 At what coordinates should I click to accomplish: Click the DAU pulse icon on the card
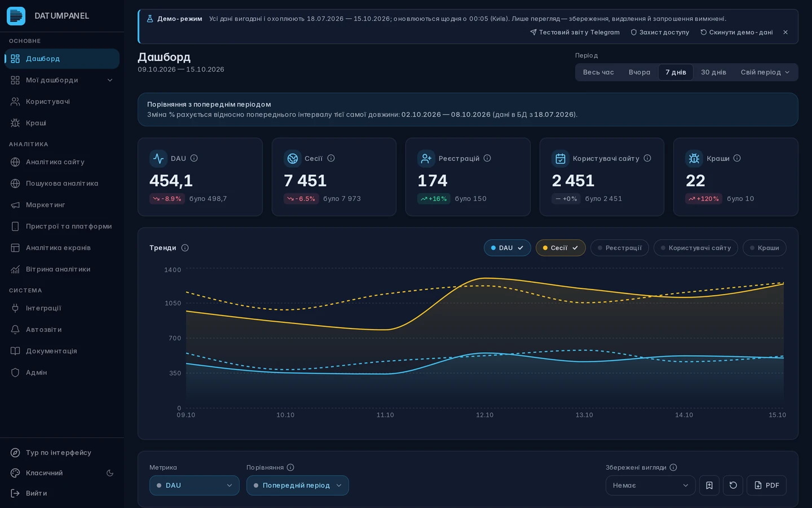[x=158, y=159]
